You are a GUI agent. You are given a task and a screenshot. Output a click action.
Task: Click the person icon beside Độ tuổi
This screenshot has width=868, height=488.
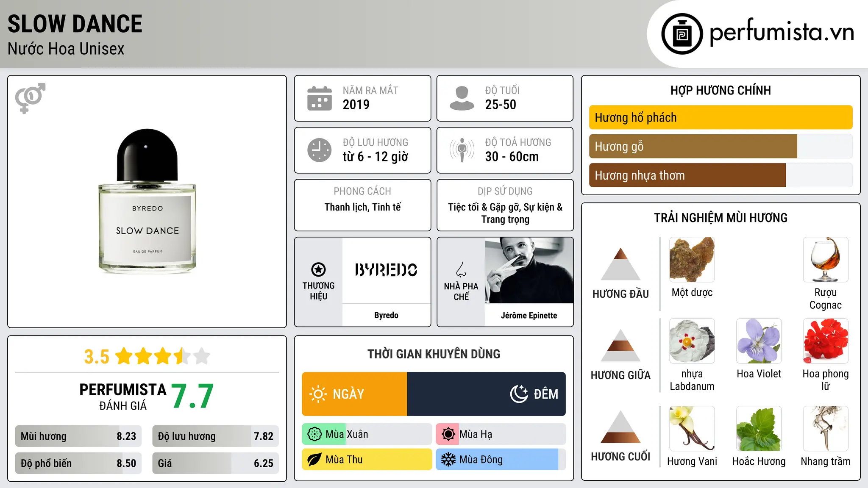(x=462, y=98)
